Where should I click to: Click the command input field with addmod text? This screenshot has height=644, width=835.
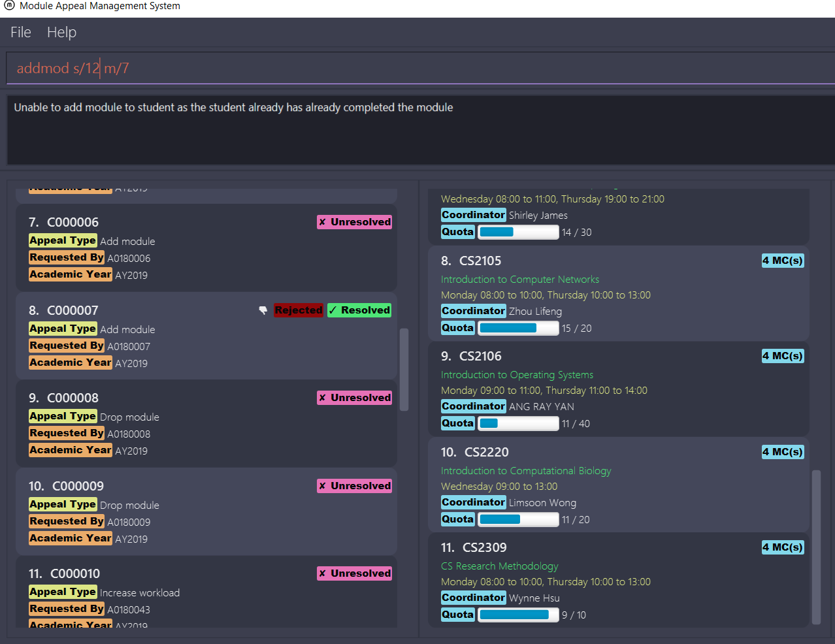421,68
